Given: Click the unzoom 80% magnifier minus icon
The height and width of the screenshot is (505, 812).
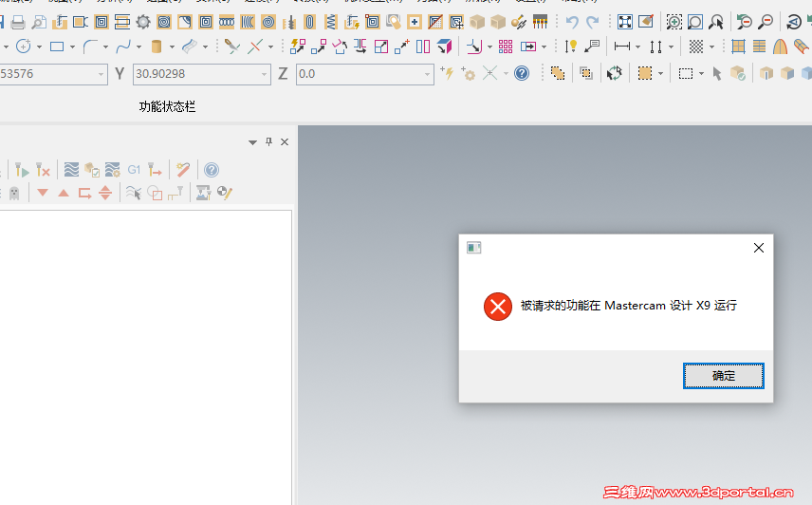Looking at the screenshot, I should tap(766, 22).
